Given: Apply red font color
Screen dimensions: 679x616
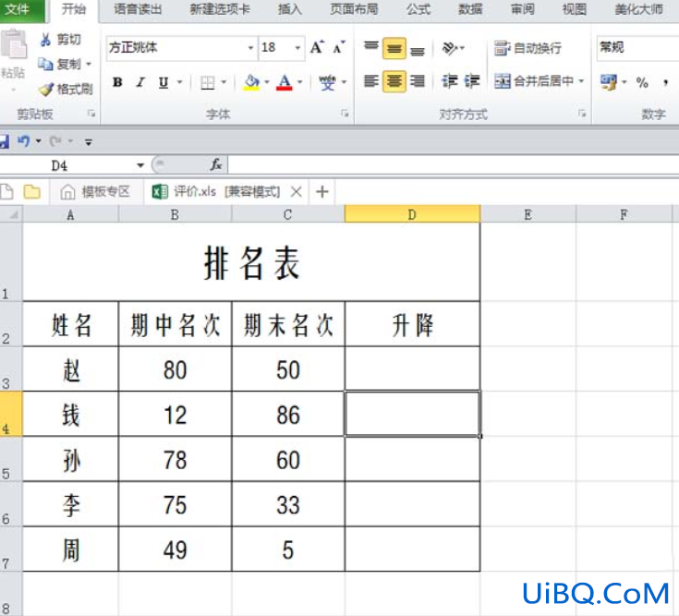Looking at the screenshot, I should [285, 82].
